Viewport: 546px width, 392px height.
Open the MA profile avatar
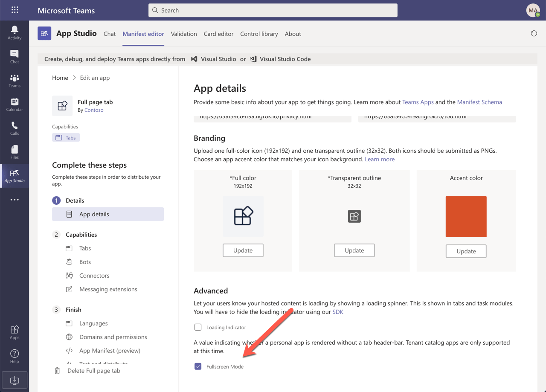click(x=533, y=10)
